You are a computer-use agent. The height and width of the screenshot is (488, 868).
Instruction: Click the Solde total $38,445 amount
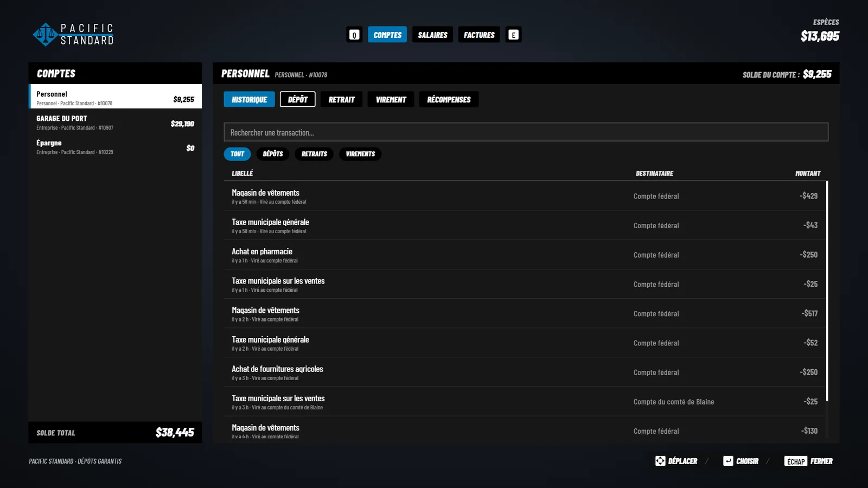(x=175, y=432)
